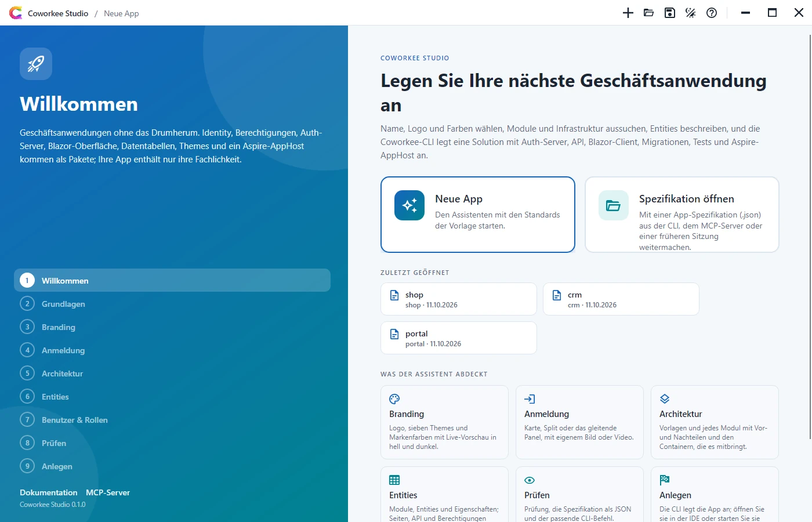This screenshot has height=522, width=812.
Task: Open the recent portal specification
Action: point(459,338)
